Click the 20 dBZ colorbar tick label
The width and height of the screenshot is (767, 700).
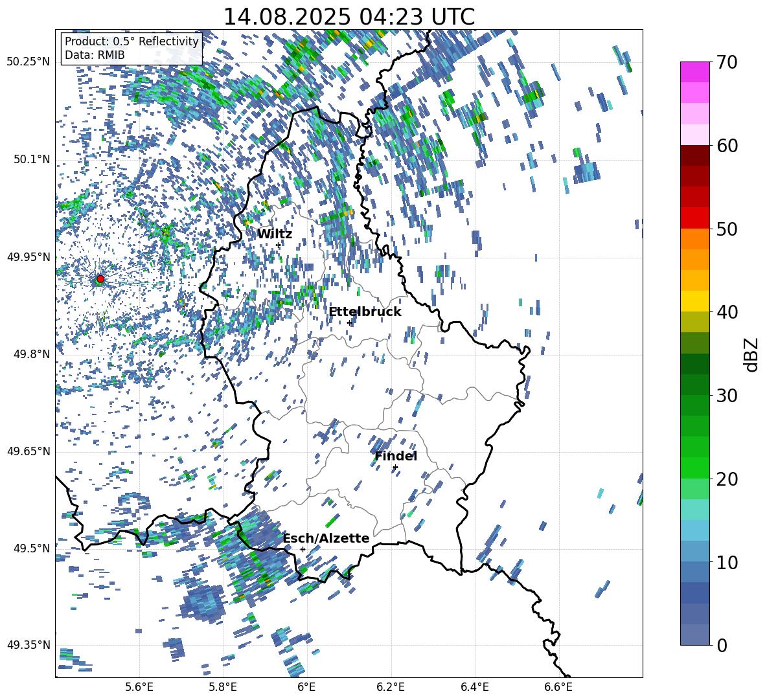click(x=727, y=479)
